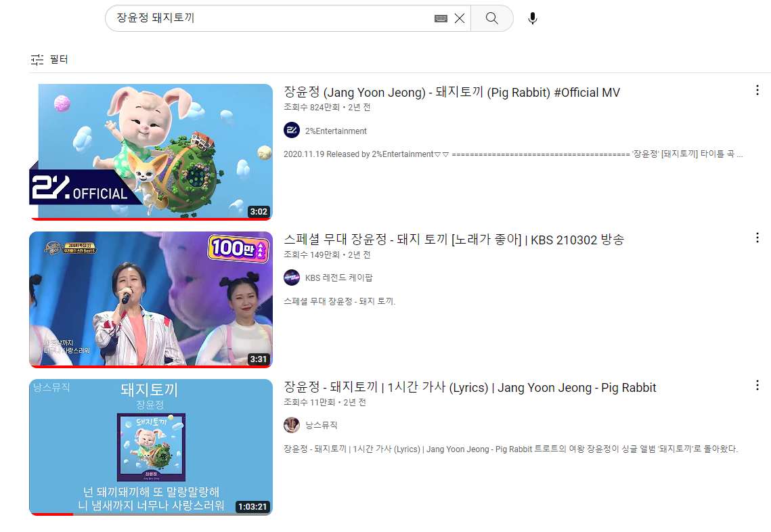Click the description starting 2020.11.19 Released

point(513,154)
